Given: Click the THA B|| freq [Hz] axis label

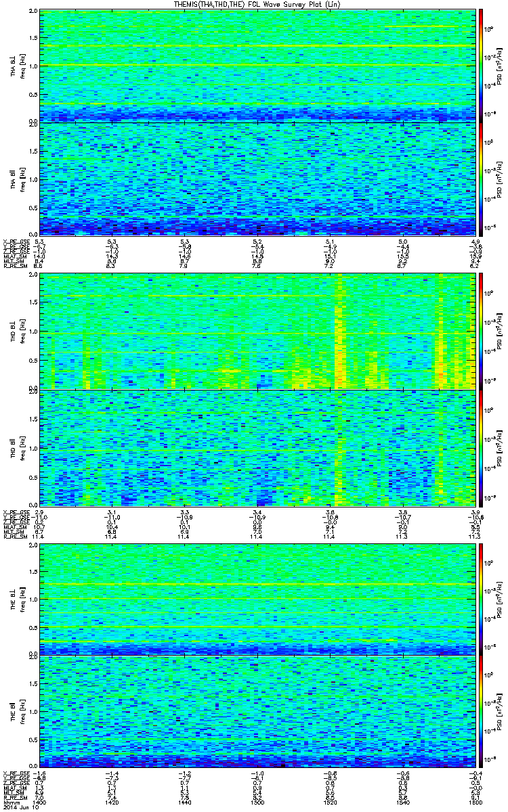Looking at the screenshot, I should [16, 179].
